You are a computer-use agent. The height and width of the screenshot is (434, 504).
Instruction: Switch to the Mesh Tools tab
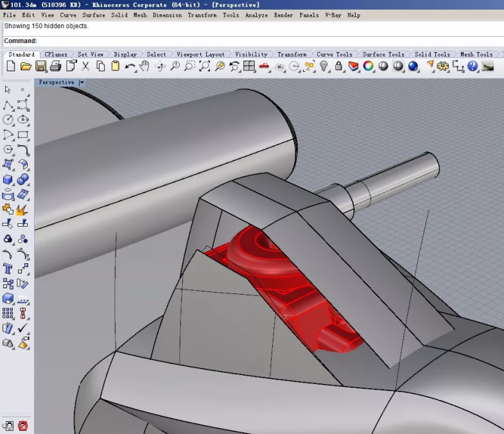[476, 55]
